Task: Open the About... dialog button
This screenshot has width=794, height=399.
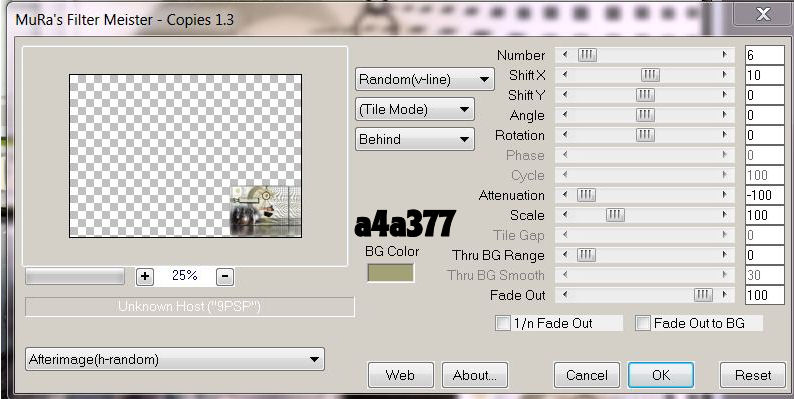Action: (x=474, y=375)
